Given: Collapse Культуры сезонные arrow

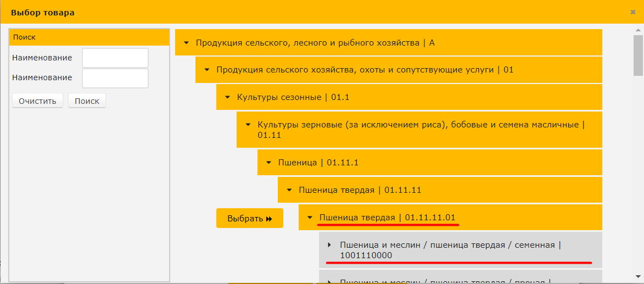Looking at the screenshot, I should [227, 97].
